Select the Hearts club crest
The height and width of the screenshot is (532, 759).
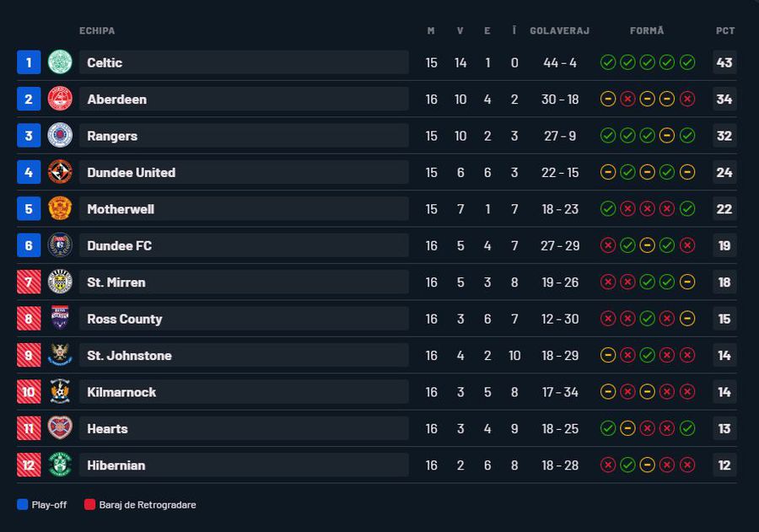60,428
